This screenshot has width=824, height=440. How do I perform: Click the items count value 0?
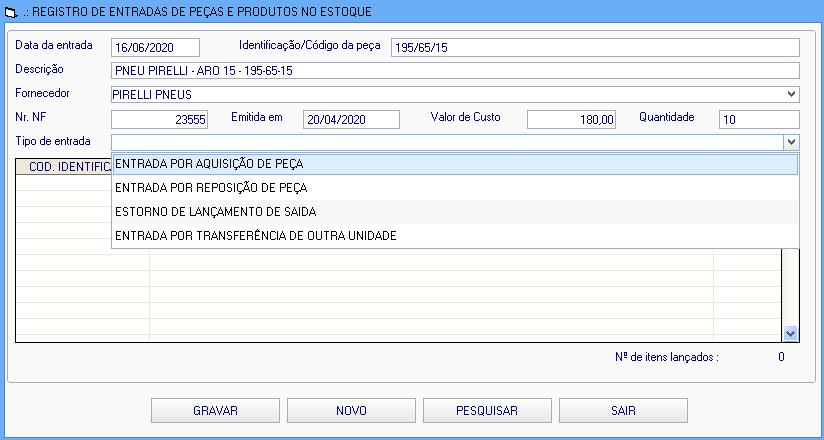point(781,357)
